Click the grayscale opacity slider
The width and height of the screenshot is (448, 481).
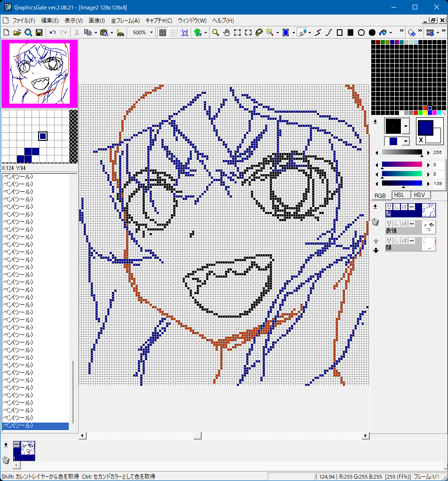[x=402, y=153]
